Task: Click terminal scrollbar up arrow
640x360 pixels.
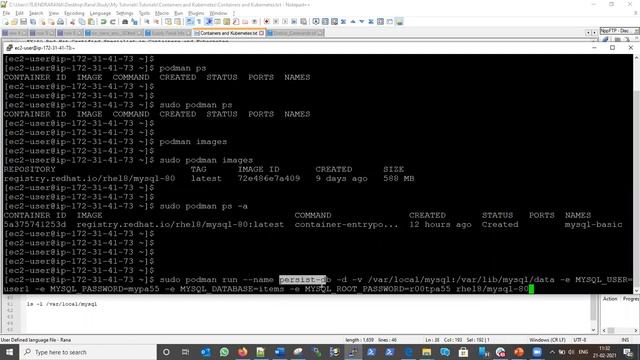Action: (x=636, y=58)
